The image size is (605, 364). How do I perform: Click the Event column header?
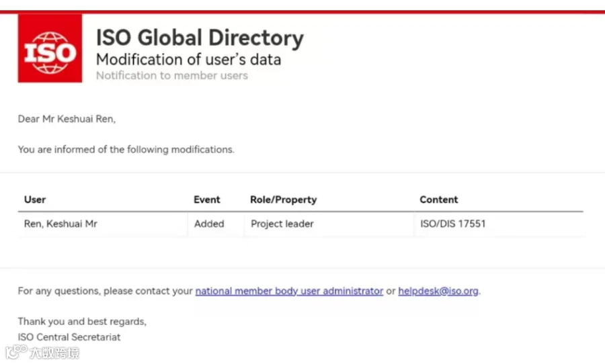click(x=207, y=199)
